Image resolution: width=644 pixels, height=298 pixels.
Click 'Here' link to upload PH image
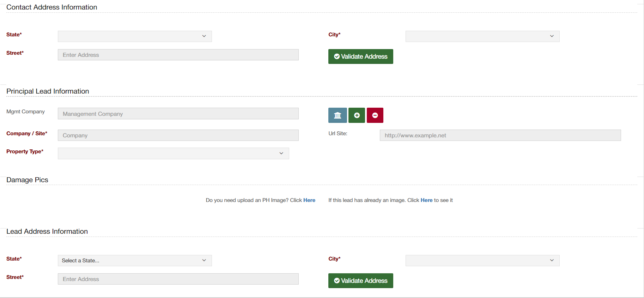(309, 200)
